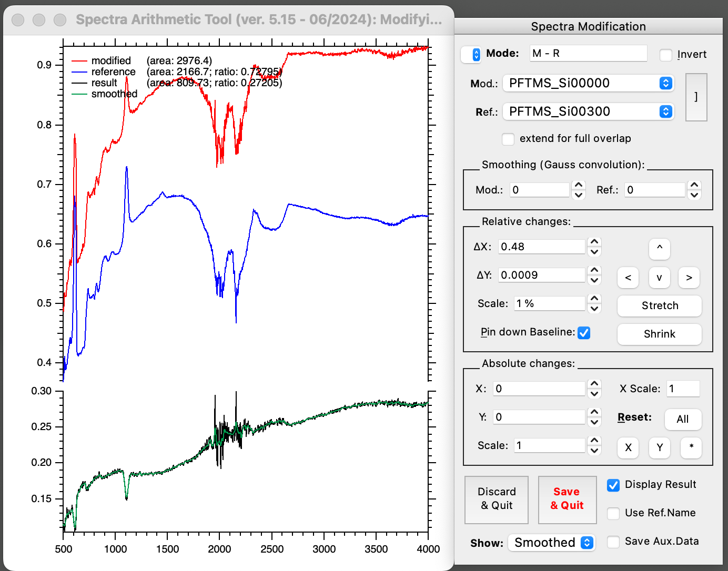The height and width of the screenshot is (571, 728).
Task: Click the absolute X input field
Action: pos(539,389)
